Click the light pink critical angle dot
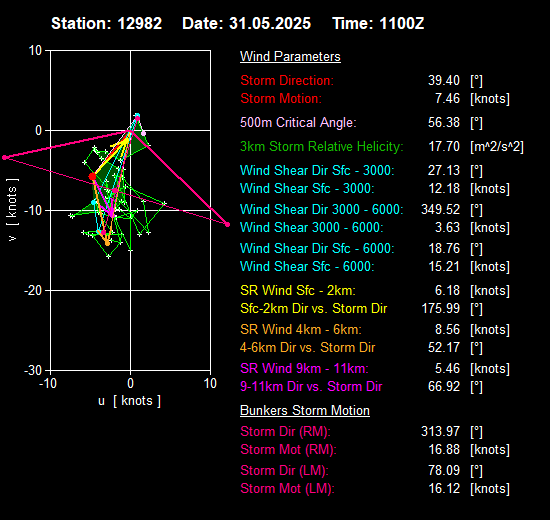This screenshot has width=550, height=520. [x=143, y=133]
